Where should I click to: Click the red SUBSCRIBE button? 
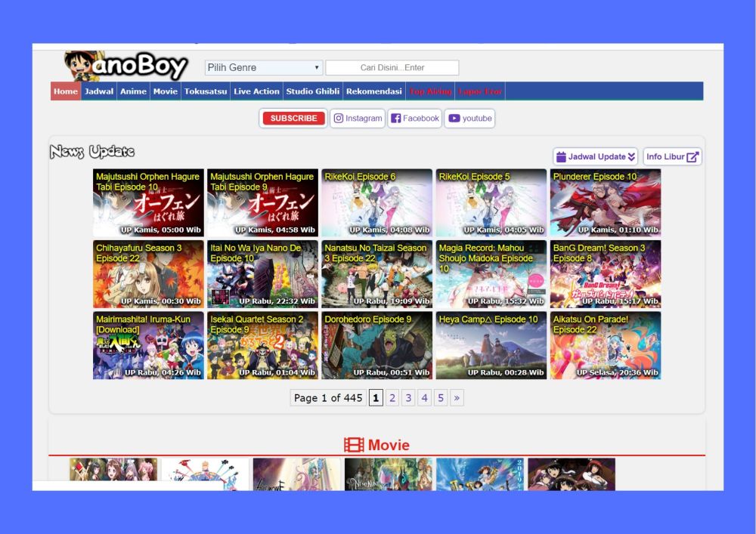[293, 119]
